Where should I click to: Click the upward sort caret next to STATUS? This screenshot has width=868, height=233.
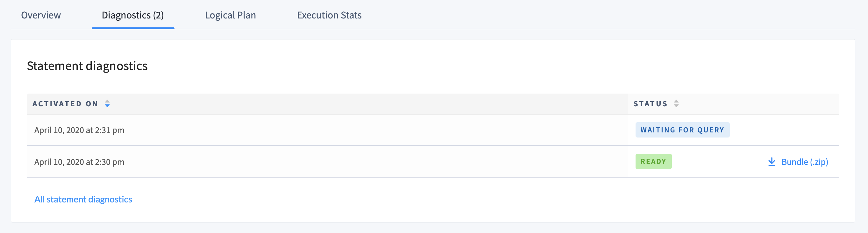click(x=676, y=101)
